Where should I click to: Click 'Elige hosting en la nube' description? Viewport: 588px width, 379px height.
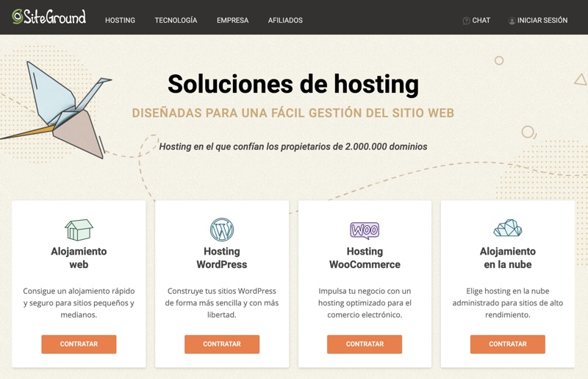(507, 302)
